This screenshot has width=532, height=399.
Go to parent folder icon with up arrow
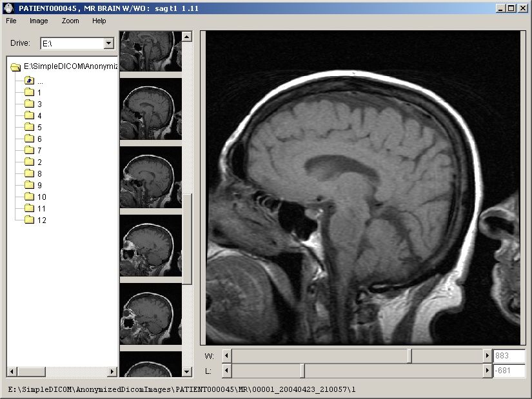tap(30, 81)
